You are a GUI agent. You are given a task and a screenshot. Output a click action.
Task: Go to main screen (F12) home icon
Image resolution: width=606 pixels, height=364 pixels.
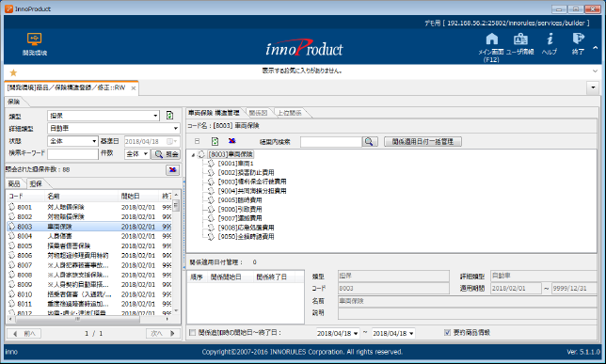491,47
